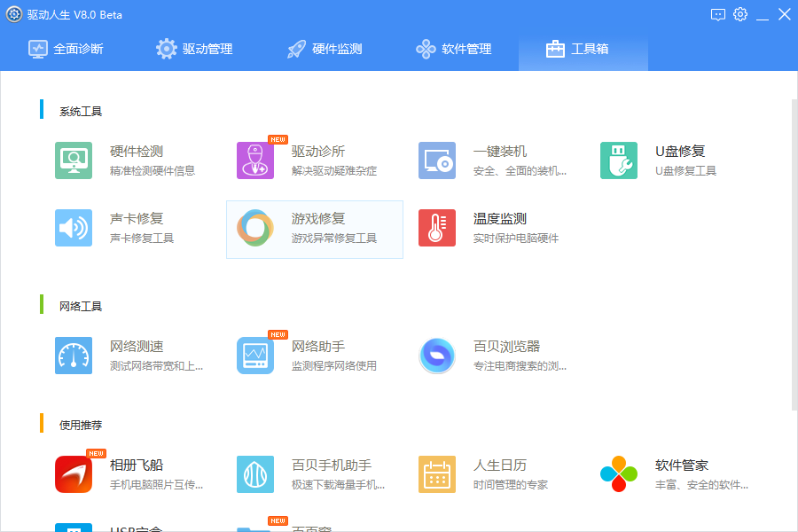The height and width of the screenshot is (532, 798).
Task: Open the 硬件监测 tab
Action: [324, 49]
